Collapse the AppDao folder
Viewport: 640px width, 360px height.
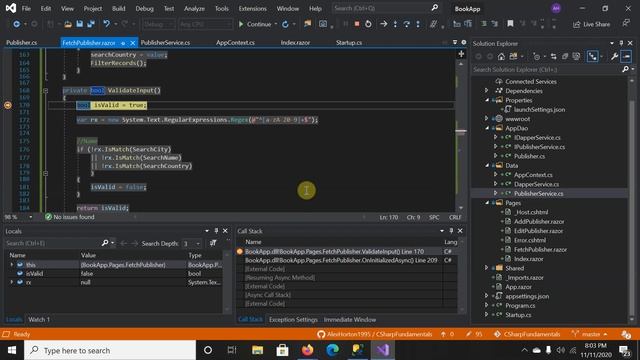487,128
